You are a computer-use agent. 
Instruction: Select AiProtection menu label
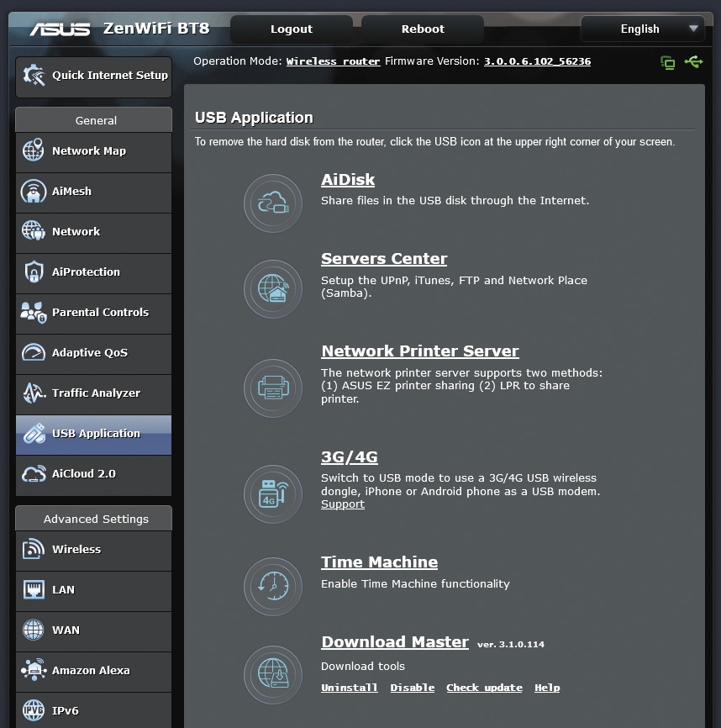pyautogui.click(x=86, y=272)
